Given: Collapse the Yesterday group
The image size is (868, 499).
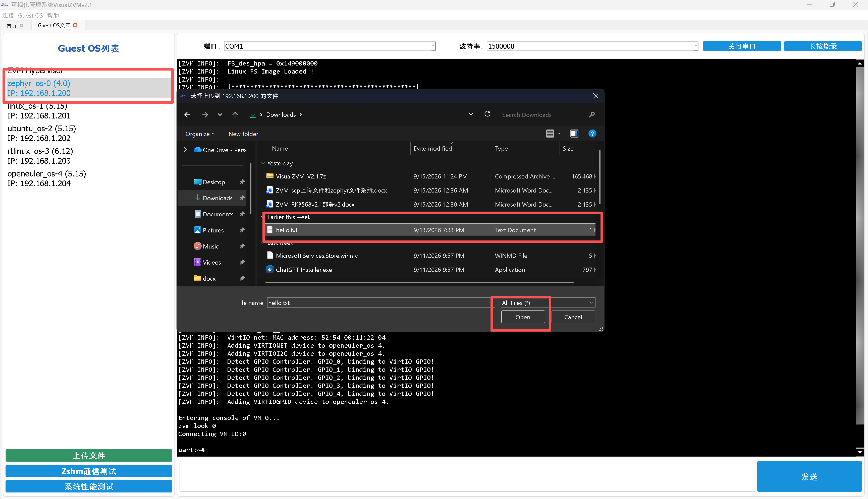Looking at the screenshot, I should (263, 163).
